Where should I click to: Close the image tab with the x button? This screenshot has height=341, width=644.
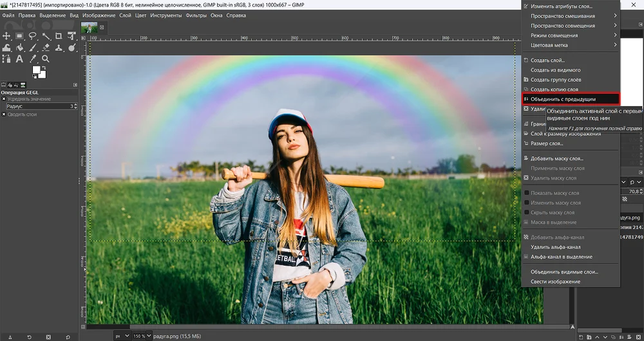pos(102,28)
